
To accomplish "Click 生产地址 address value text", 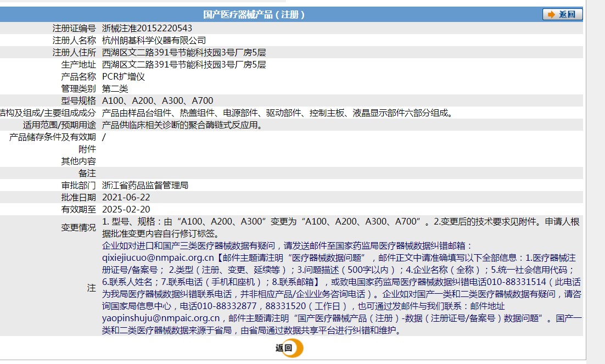I will coord(184,64).
